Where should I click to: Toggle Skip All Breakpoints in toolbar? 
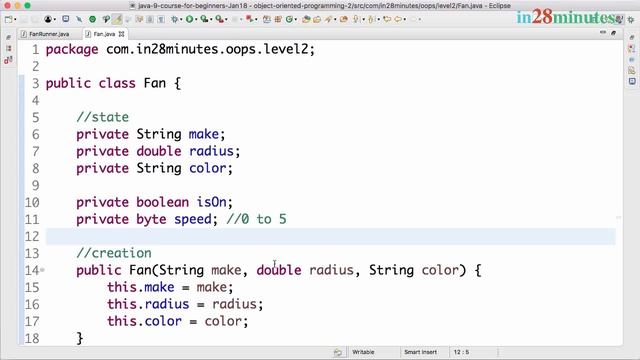pos(79,19)
